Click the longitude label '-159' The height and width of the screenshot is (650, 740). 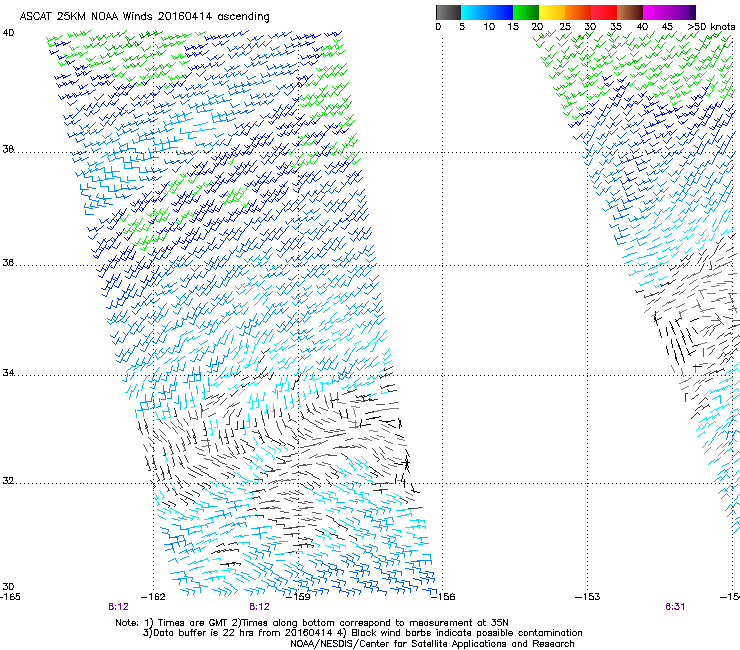[299, 597]
